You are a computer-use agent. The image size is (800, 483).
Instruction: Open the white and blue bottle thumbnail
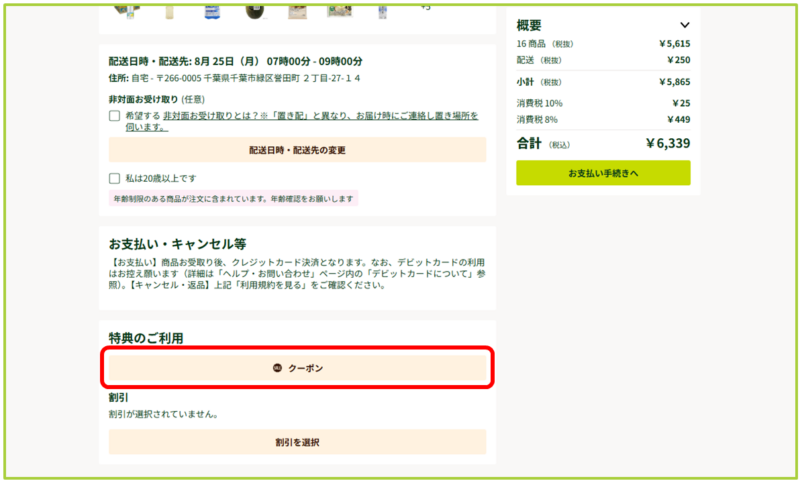click(x=382, y=10)
